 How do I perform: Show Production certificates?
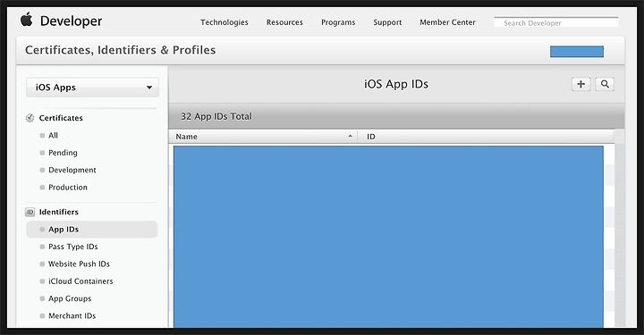coord(68,187)
